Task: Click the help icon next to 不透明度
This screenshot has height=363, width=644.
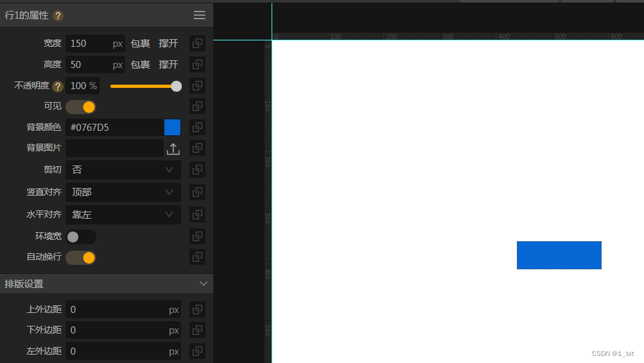Action: click(58, 86)
